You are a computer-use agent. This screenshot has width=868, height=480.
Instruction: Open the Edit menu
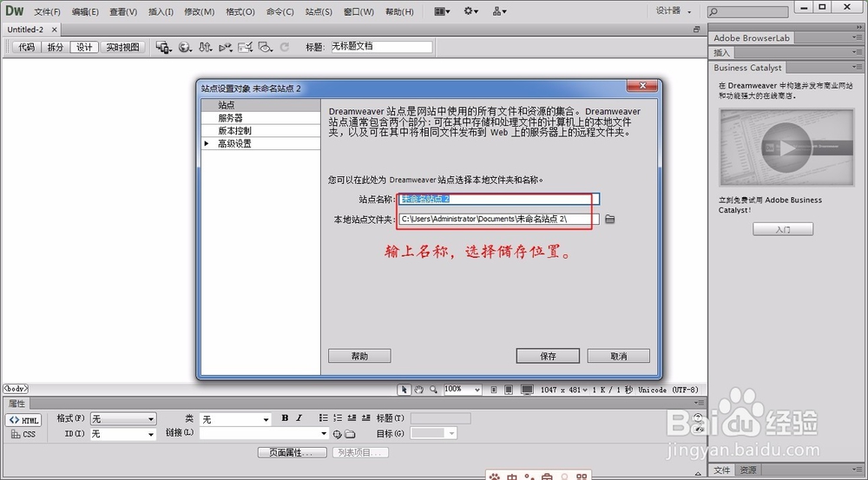tap(85, 11)
